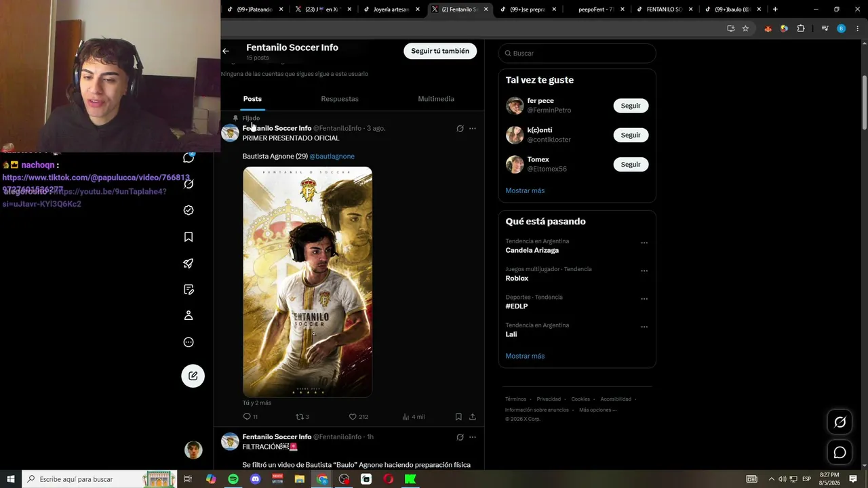This screenshot has width=868, height=488.
Task: Open the Chrome profile B avatar
Action: click(842, 28)
